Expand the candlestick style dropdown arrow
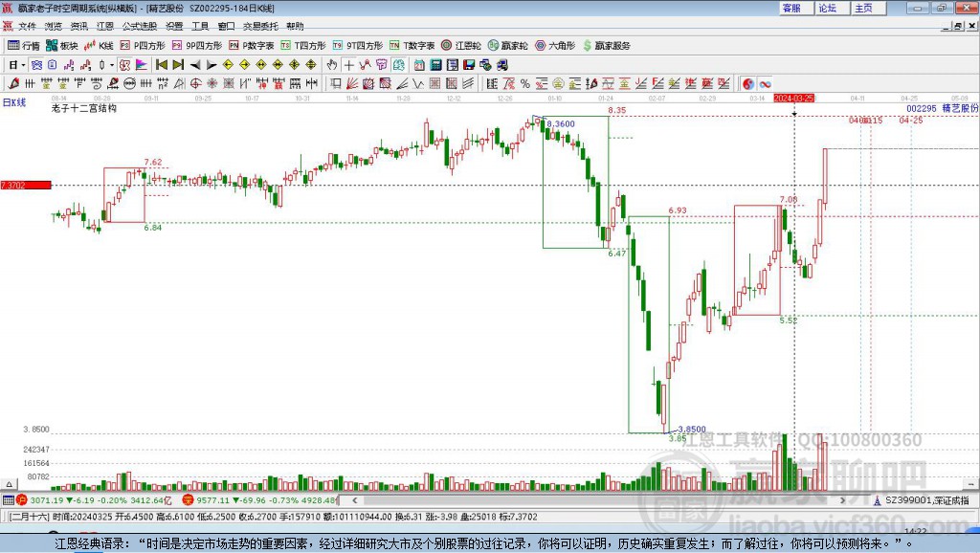The image size is (980, 553). click(x=112, y=65)
